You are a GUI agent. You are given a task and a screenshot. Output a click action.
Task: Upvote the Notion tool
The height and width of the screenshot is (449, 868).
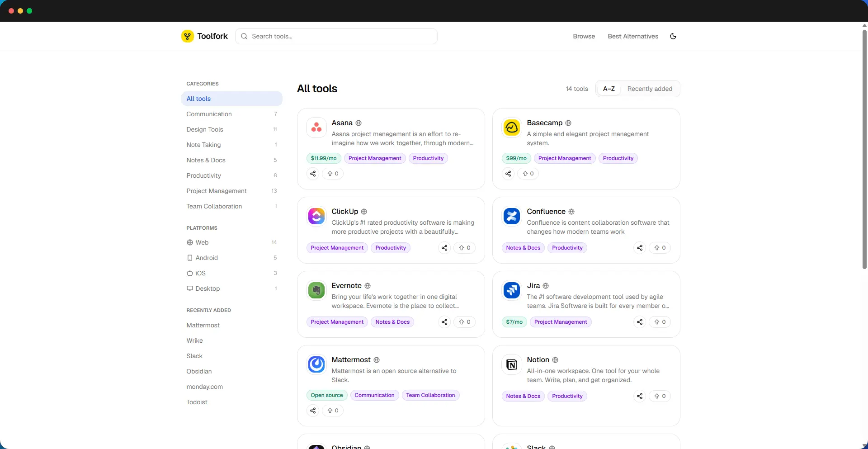point(660,396)
